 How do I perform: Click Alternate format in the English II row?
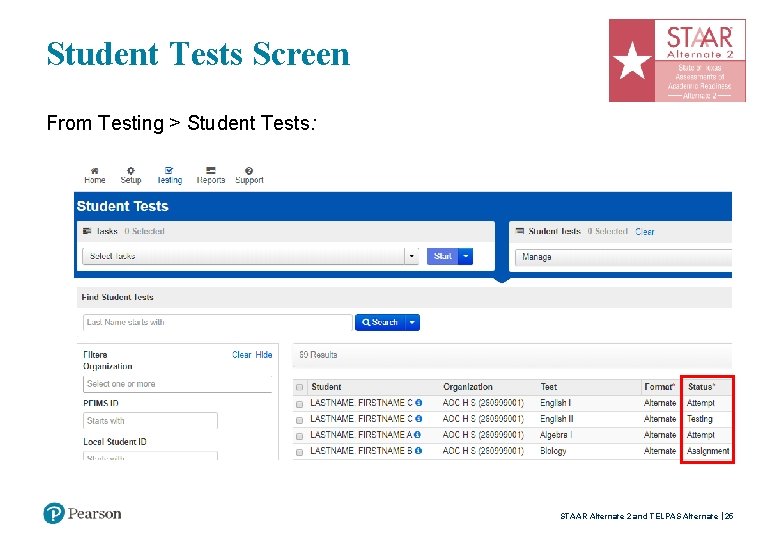click(x=660, y=419)
